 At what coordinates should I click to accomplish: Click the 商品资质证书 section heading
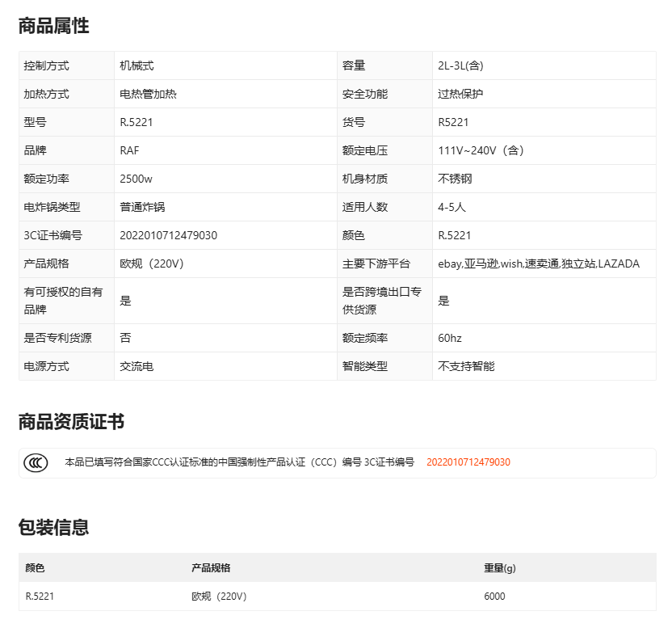[x=71, y=422]
